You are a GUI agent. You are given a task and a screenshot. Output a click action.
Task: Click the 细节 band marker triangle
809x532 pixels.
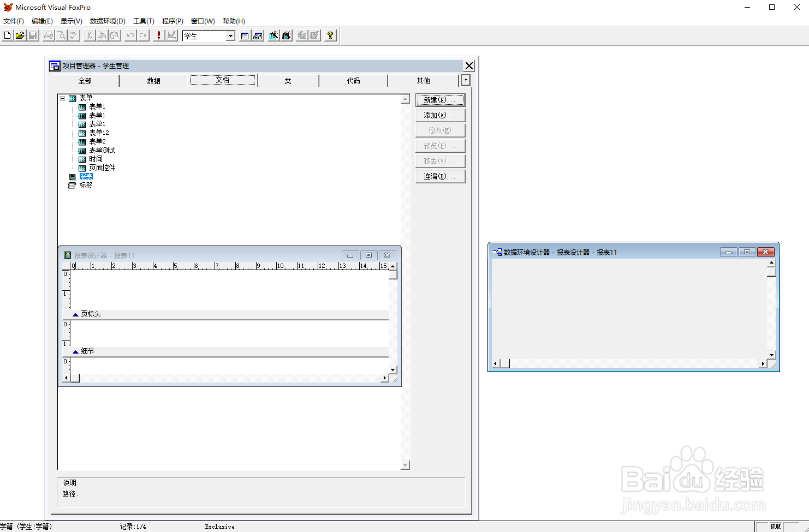[x=75, y=352]
